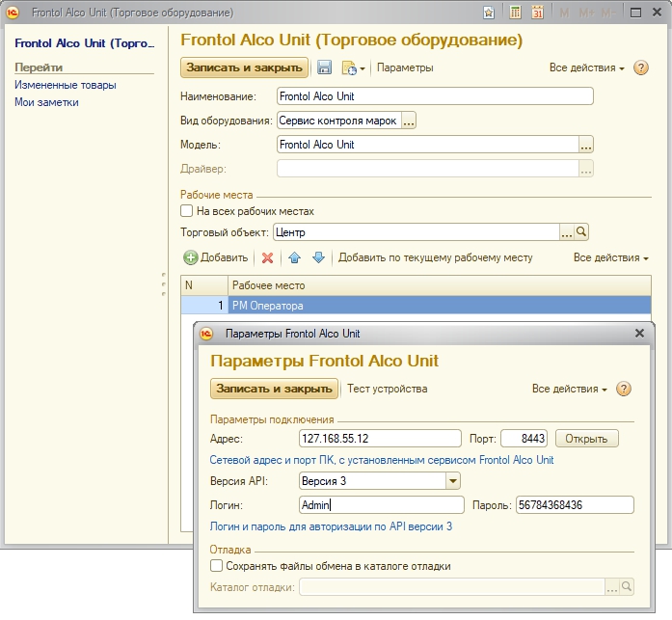The height and width of the screenshot is (620, 672).
Task: Click the N column header
Action: [204, 285]
